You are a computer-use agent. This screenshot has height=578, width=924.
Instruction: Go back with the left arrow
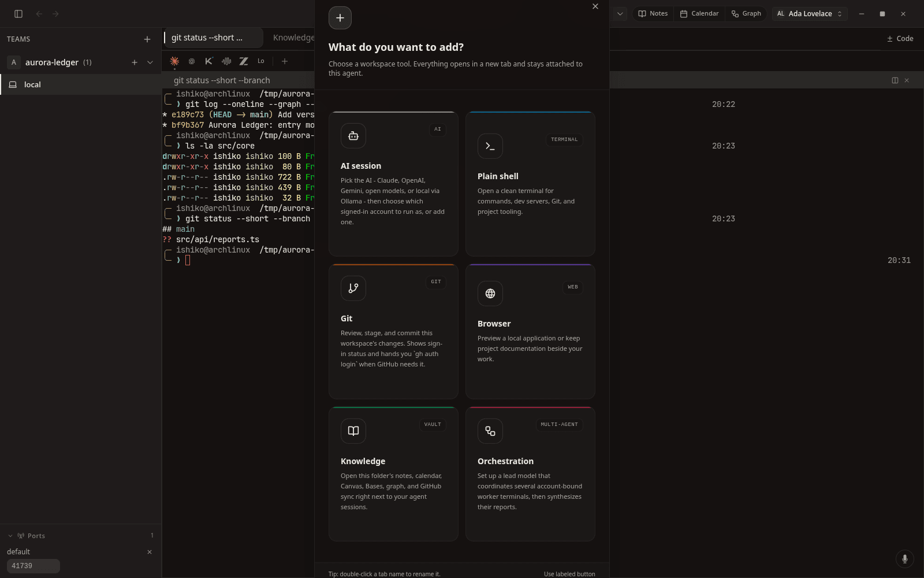(39, 14)
